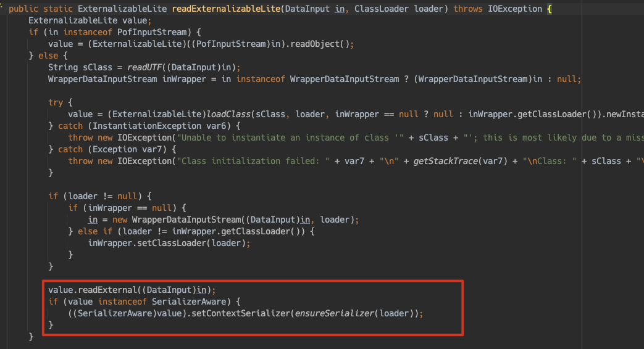Image resolution: width=644 pixels, height=349 pixels.
Task: Select the ClassLoader parameter type in signature
Action: (382, 9)
